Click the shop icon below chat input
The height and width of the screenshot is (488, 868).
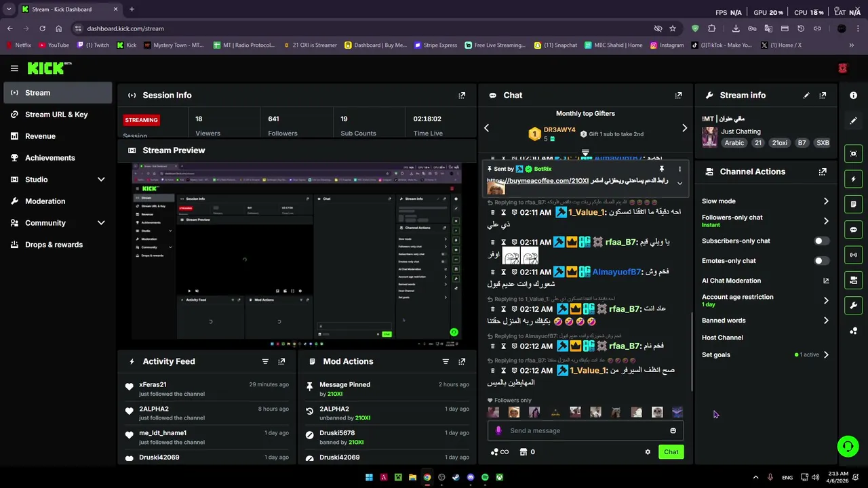click(x=524, y=452)
